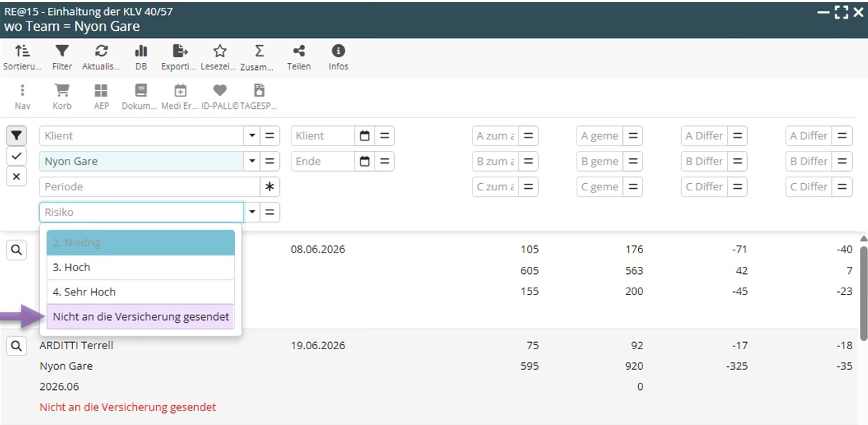Image resolution: width=868 pixels, height=425 pixels.
Task: Click value 920 in ARDITTI row
Action: click(x=634, y=366)
